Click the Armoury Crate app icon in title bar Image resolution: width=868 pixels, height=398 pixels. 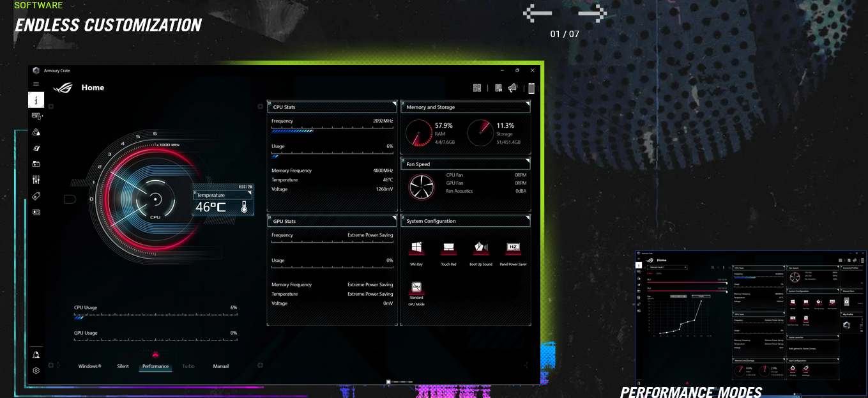coord(36,70)
